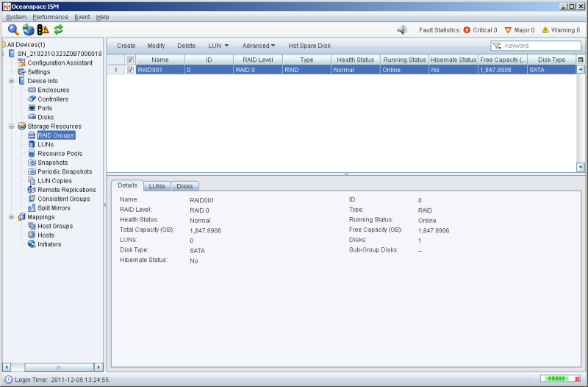The width and height of the screenshot is (588, 387).
Task: Click the Controllers tree icon
Action: 32,99
